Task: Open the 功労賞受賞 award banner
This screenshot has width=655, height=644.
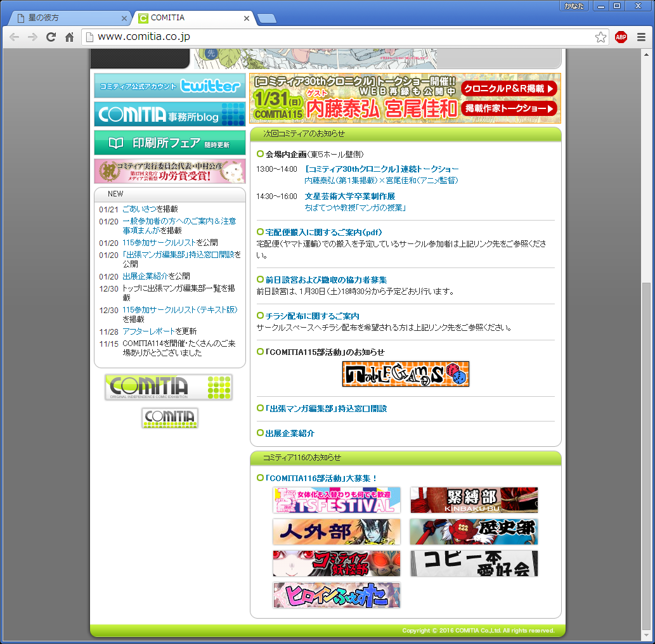Action: point(169,171)
